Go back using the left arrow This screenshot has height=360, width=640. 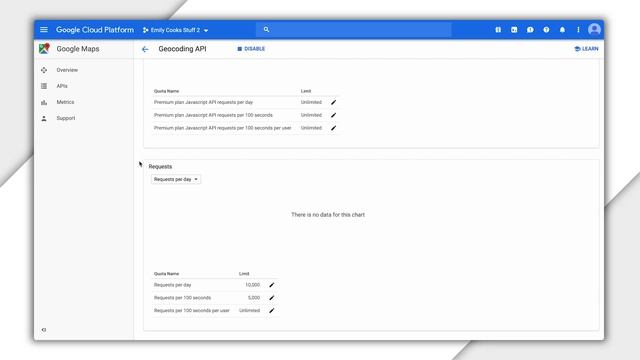(145, 49)
